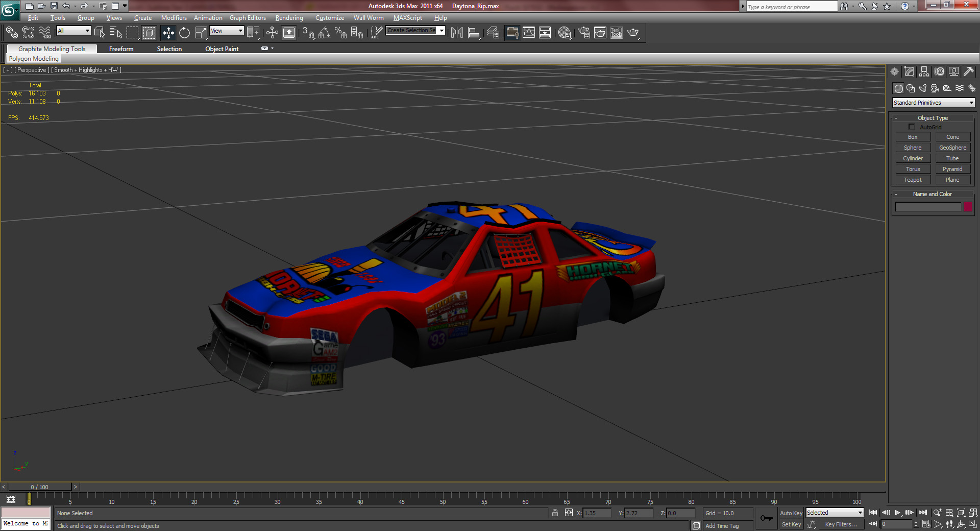Viewport: 980px width, 531px height.
Task: Click the Set Key button
Action: [791, 524]
